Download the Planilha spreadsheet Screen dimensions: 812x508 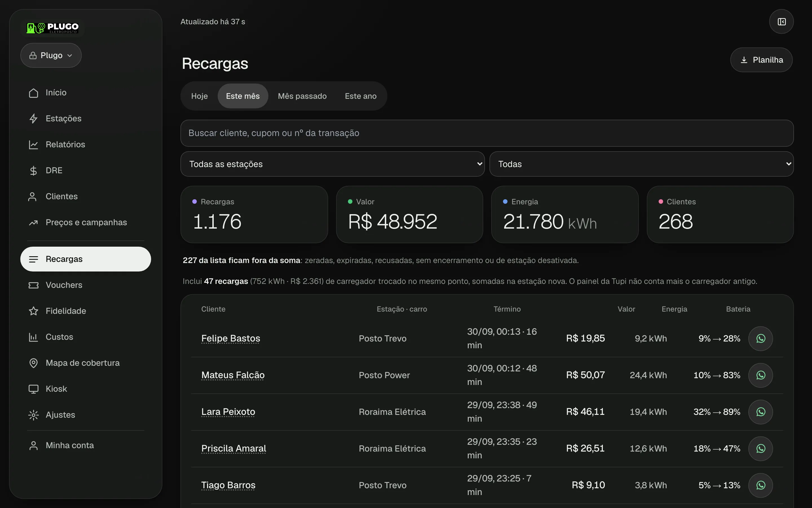pyautogui.click(x=761, y=60)
